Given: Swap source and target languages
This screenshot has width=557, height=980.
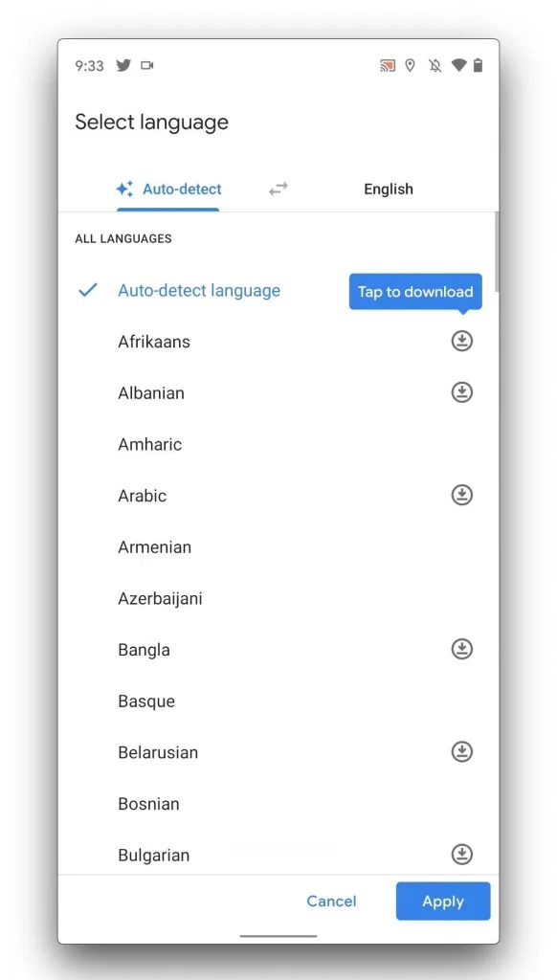Looking at the screenshot, I should (278, 189).
